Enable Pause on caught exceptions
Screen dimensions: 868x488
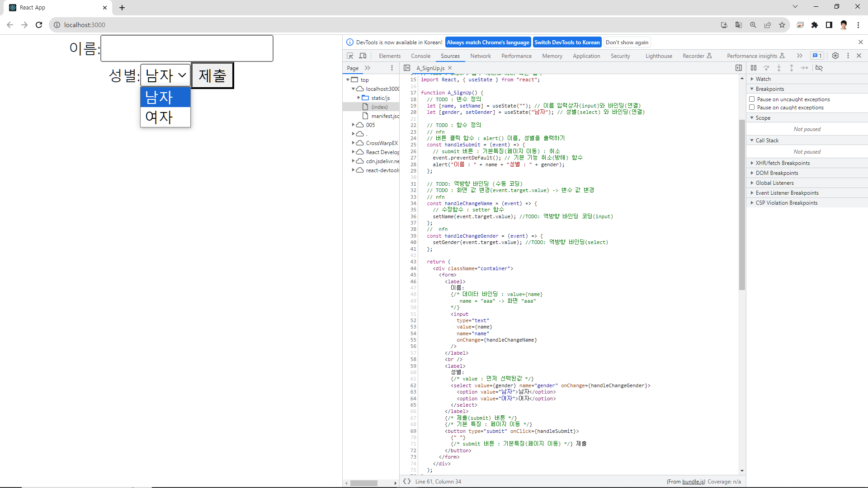[752, 107]
